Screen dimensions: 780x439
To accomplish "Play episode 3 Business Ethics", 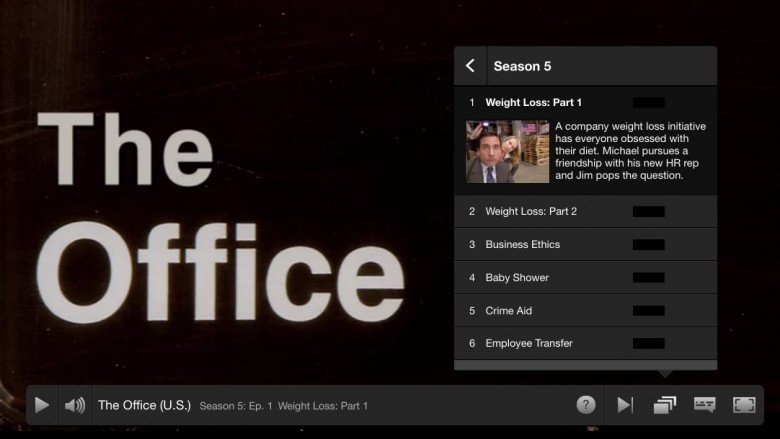I will click(585, 245).
